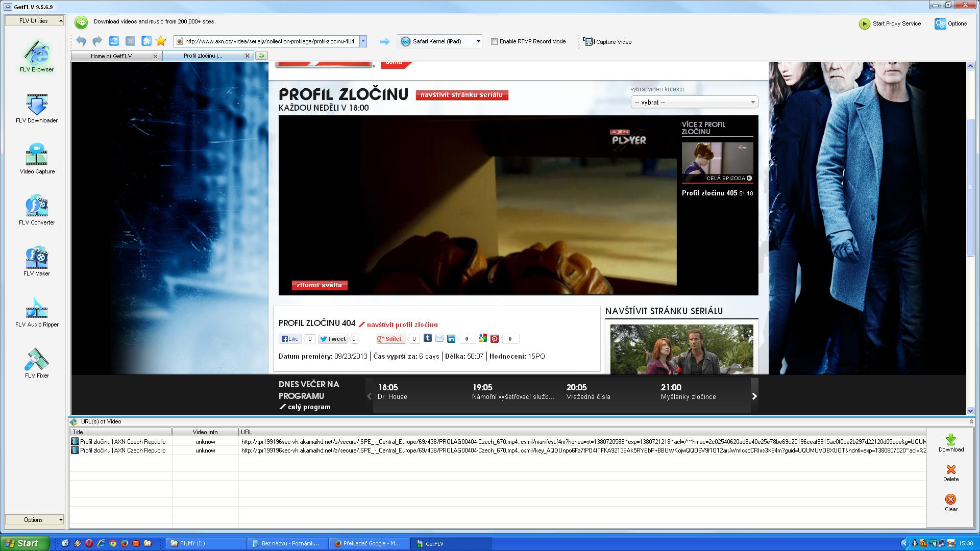Collapse the URL(s) of Video panel
Screen dimensions: 980x551
(x=971, y=421)
